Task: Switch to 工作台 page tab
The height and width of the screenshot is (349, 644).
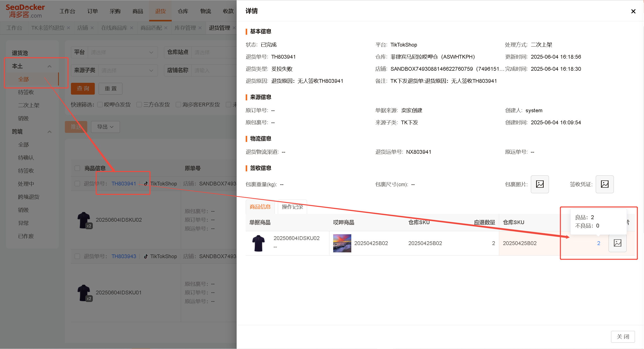Action: pyautogui.click(x=14, y=28)
